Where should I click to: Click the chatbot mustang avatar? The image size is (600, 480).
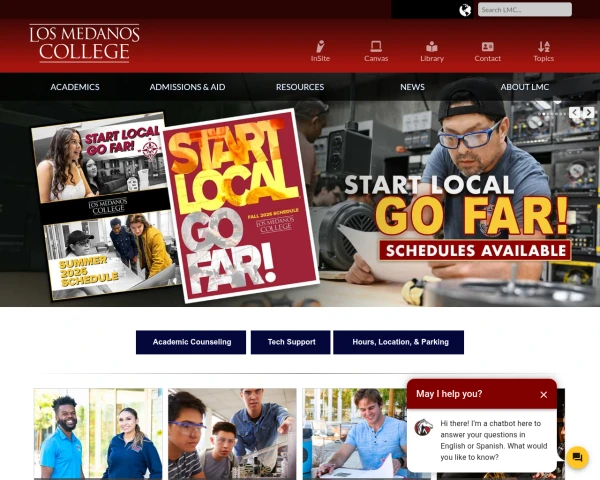(424, 427)
